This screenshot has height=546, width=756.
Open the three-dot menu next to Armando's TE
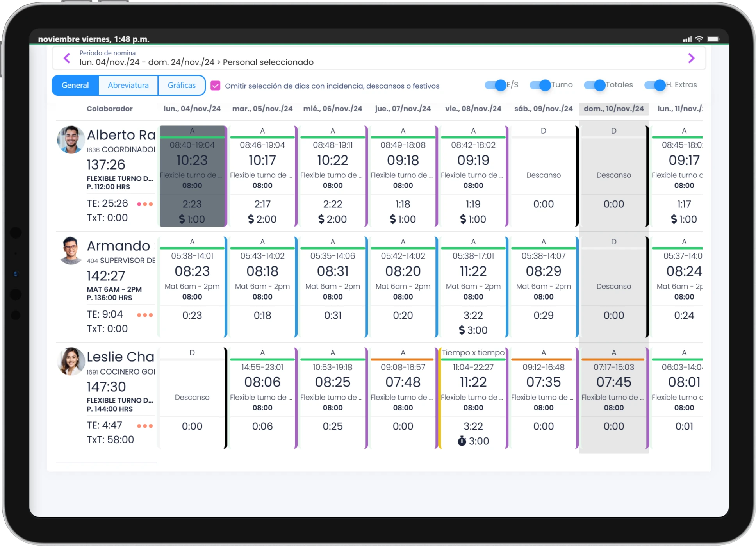tap(145, 314)
